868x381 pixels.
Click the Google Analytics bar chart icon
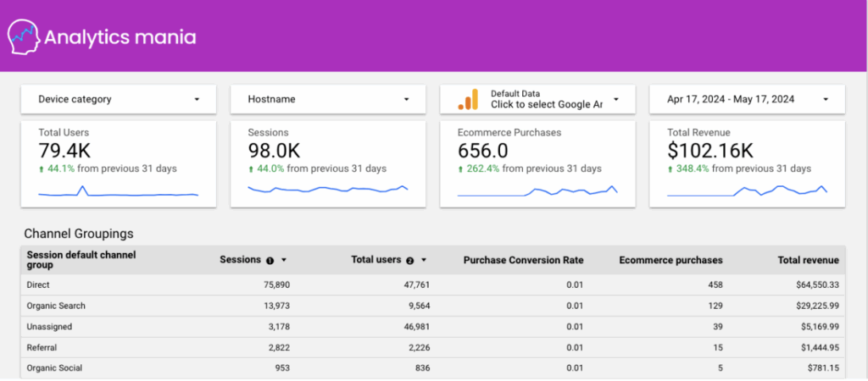[468, 99]
